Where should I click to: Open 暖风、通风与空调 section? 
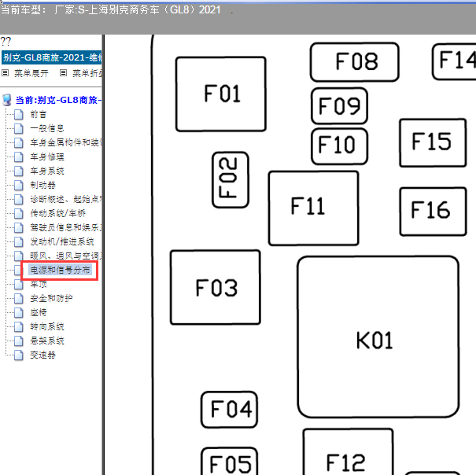[66, 256]
